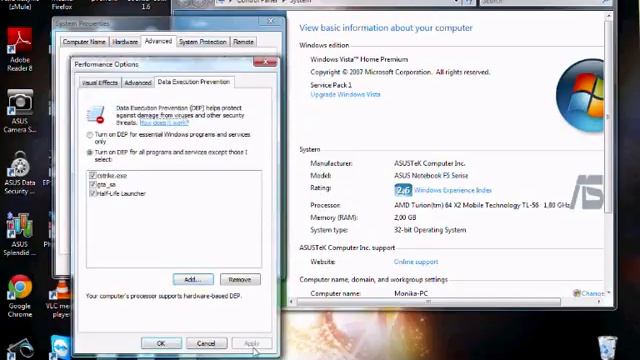Click the ASUS Notebook F5 Series model text
Viewport: 640px width, 360px height.
coord(431,176)
